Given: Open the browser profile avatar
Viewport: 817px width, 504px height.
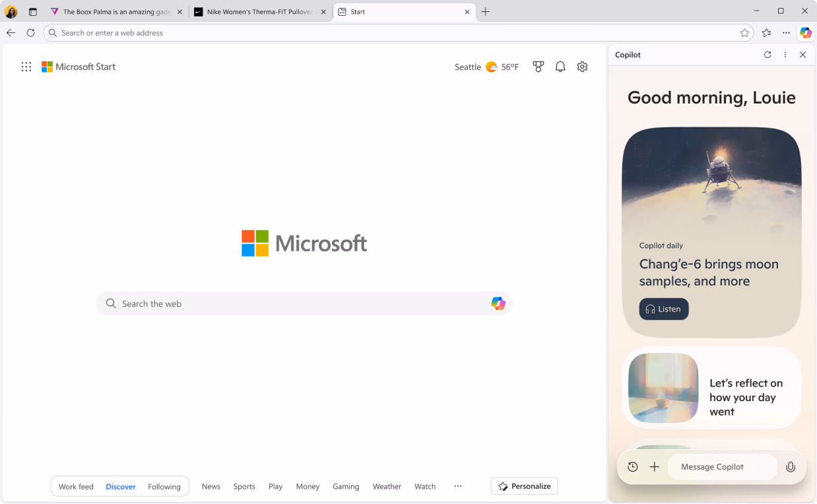Looking at the screenshot, I should pyautogui.click(x=11, y=12).
